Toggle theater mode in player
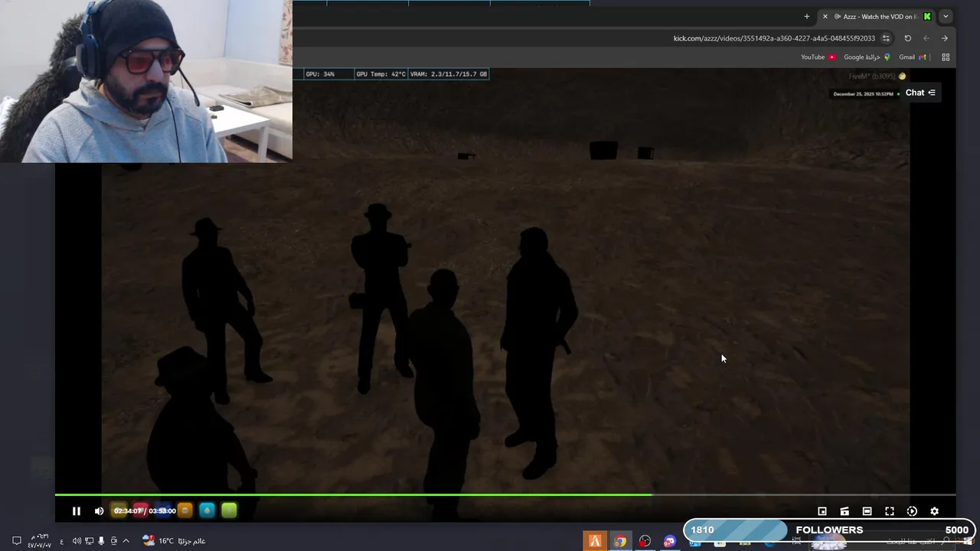980x551 pixels. tap(867, 511)
